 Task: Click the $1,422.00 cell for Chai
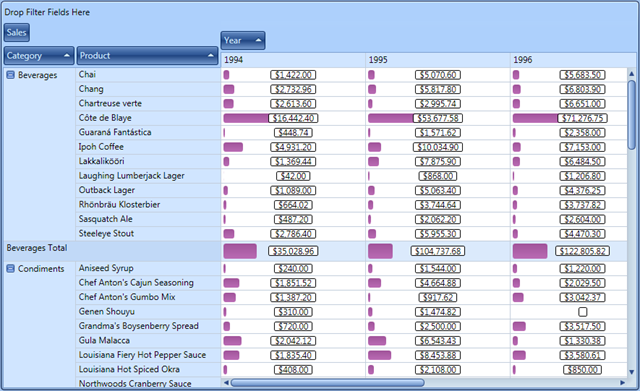293,75
